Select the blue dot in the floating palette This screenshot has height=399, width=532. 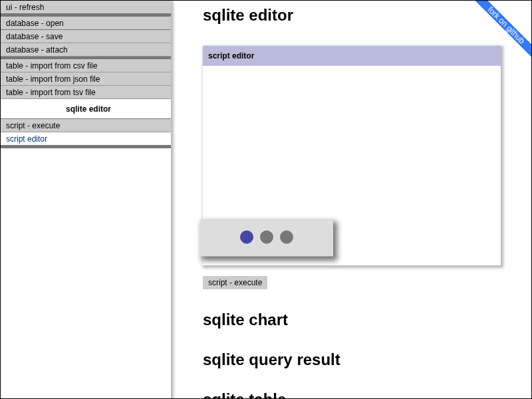click(247, 236)
